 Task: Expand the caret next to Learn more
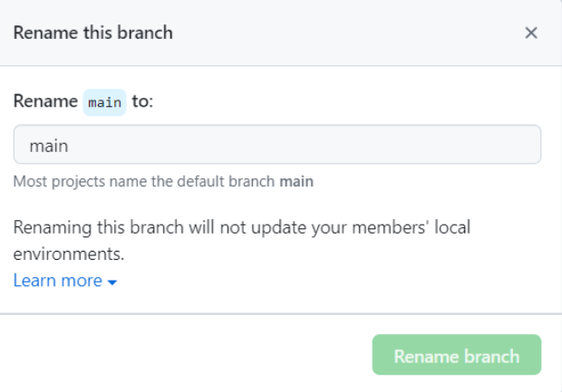[112, 282]
